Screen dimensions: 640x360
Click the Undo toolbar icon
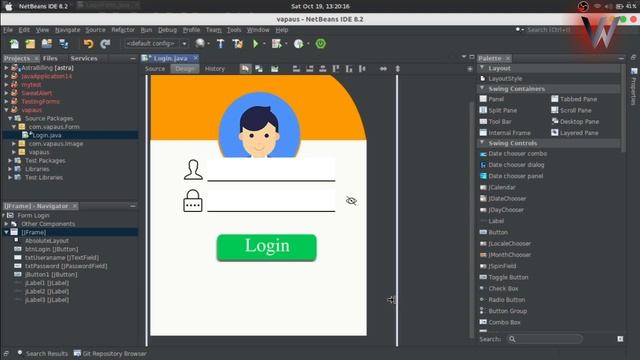88,44
